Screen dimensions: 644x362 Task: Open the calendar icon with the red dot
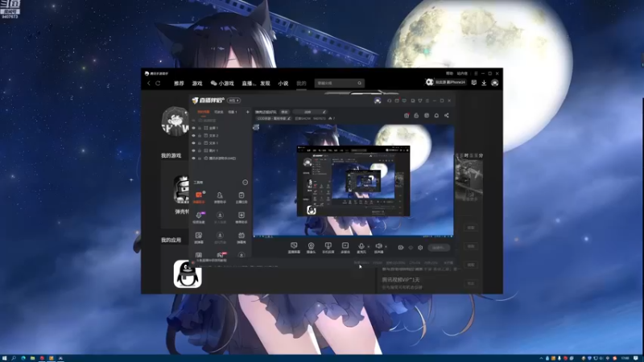point(407,116)
